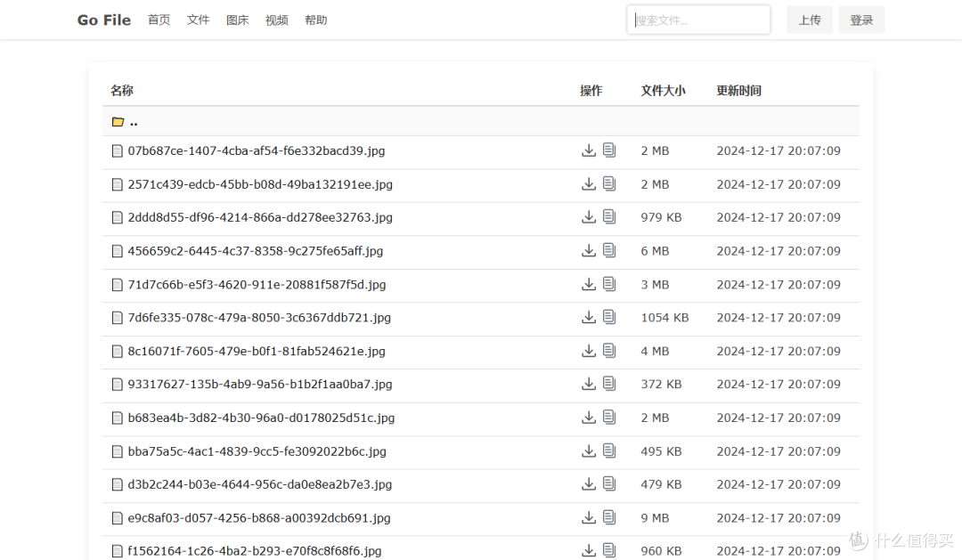Open the 帮助 menu item

click(x=315, y=20)
